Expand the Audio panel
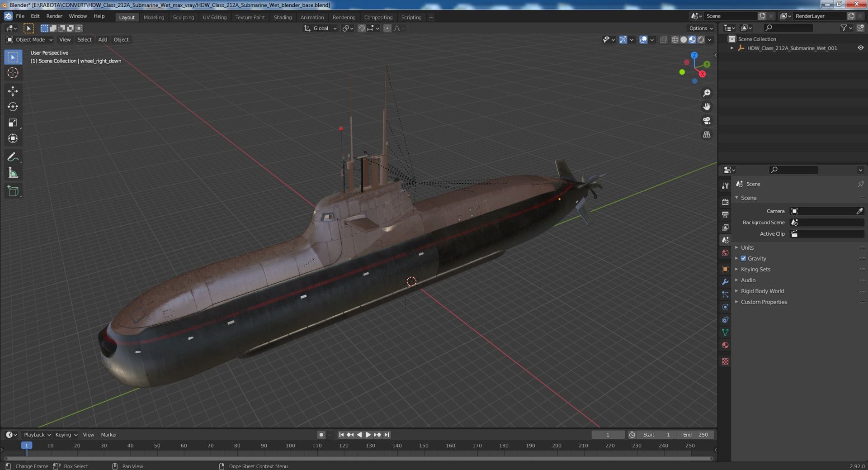Image resolution: width=868 pixels, height=470 pixels. pos(748,280)
